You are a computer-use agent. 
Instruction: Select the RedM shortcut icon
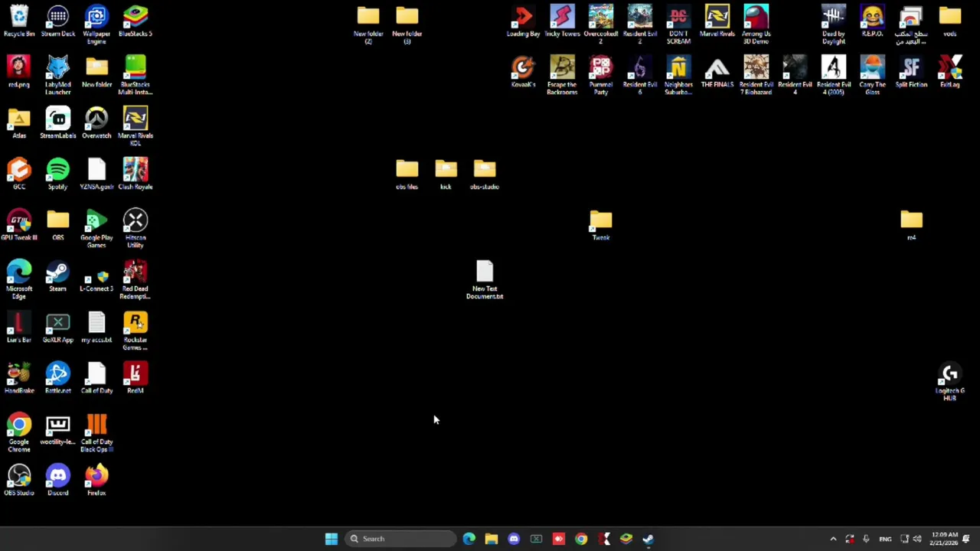(136, 378)
